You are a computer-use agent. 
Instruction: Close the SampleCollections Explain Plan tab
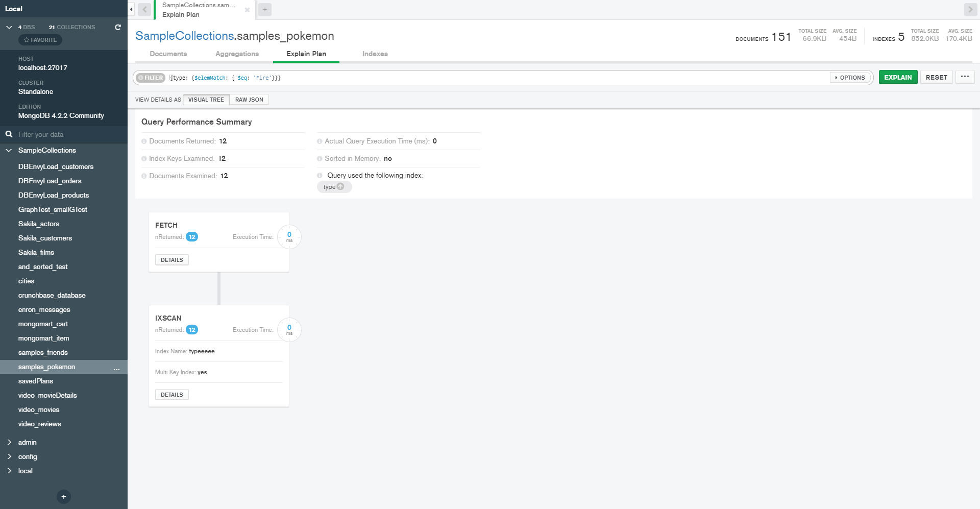click(x=247, y=10)
